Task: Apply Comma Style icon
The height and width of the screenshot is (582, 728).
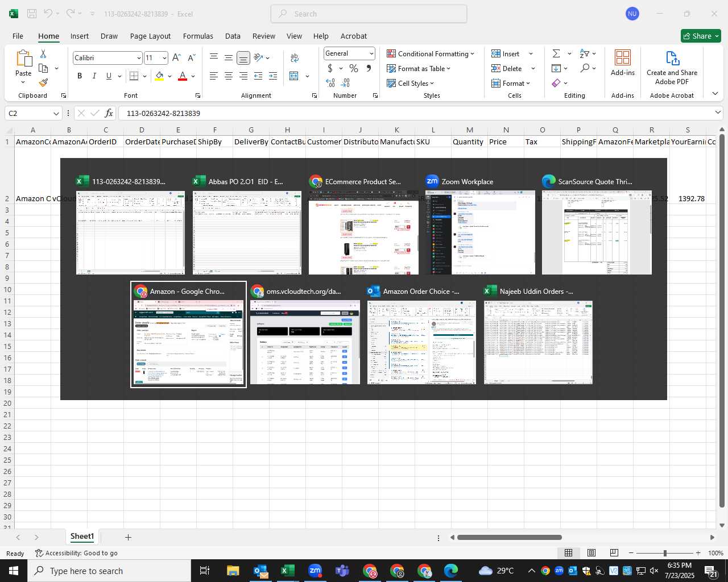Action: point(369,68)
